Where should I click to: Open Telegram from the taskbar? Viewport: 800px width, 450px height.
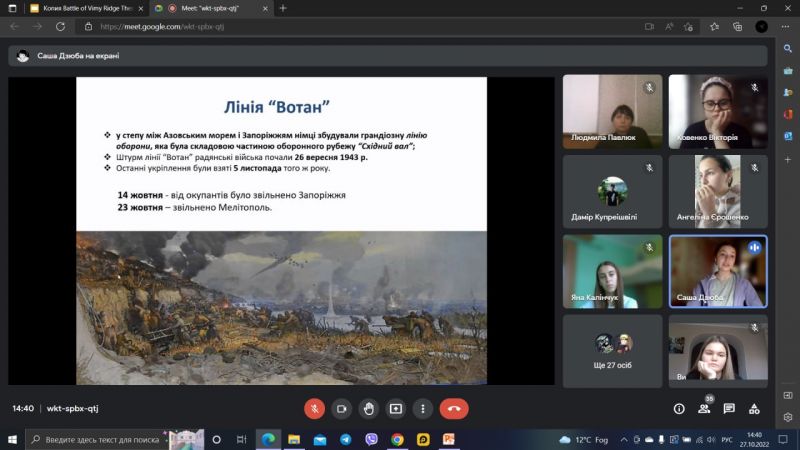click(345, 439)
